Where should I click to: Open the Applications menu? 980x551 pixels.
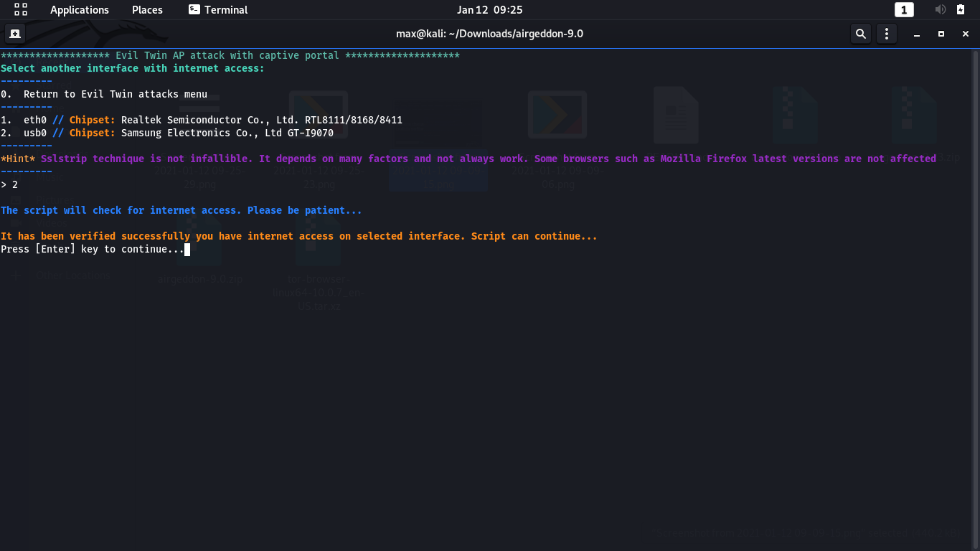tap(80, 9)
